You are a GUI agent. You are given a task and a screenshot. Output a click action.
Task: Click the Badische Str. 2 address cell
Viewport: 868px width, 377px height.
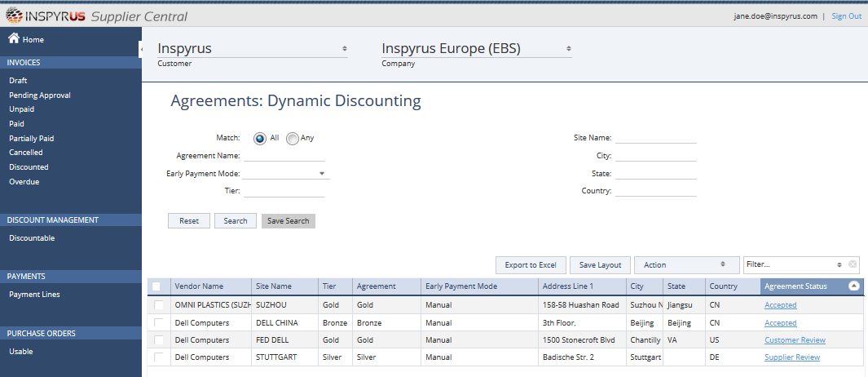[x=583, y=357]
